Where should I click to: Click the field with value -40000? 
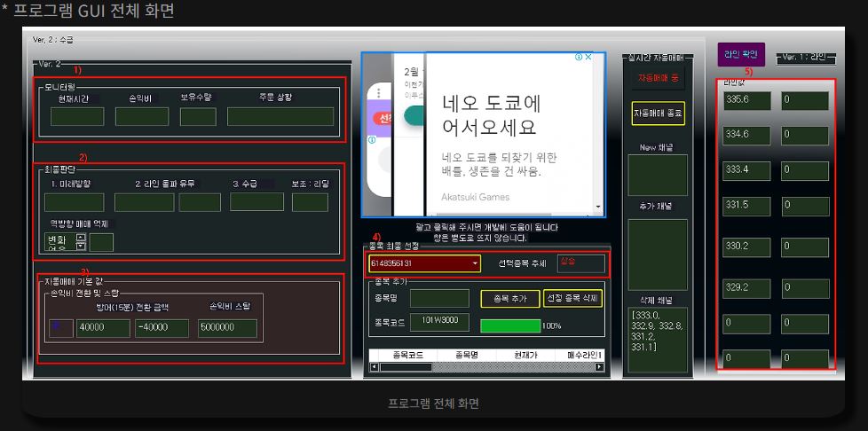(x=162, y=328)
